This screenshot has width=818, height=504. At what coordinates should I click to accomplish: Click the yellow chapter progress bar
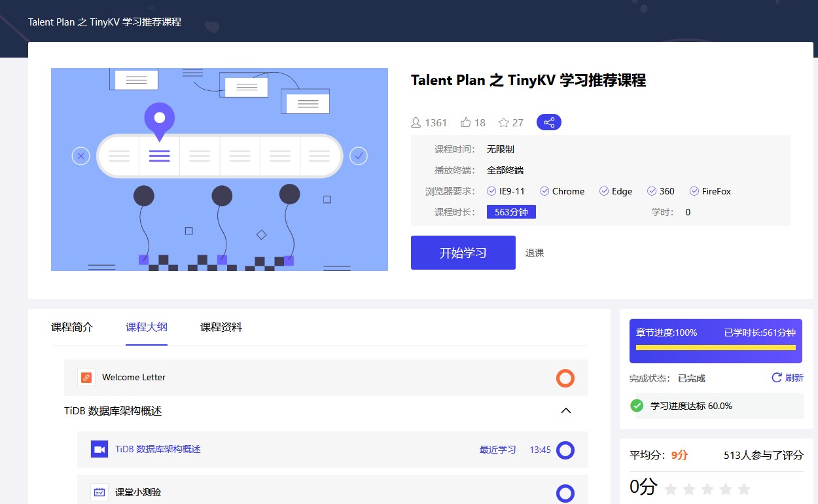click(716, 348)
